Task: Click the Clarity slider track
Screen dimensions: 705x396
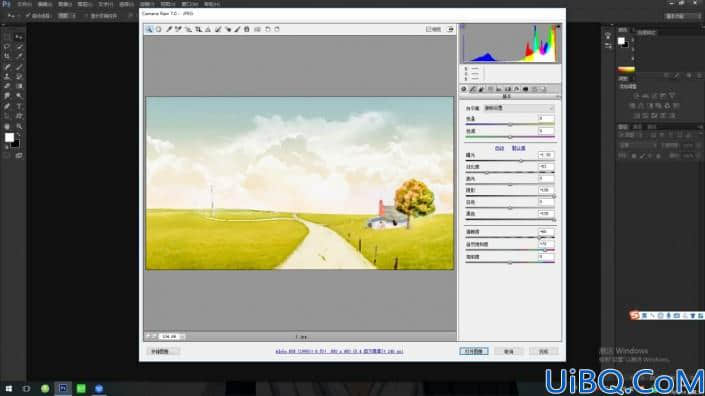Action: coord(510,237)
